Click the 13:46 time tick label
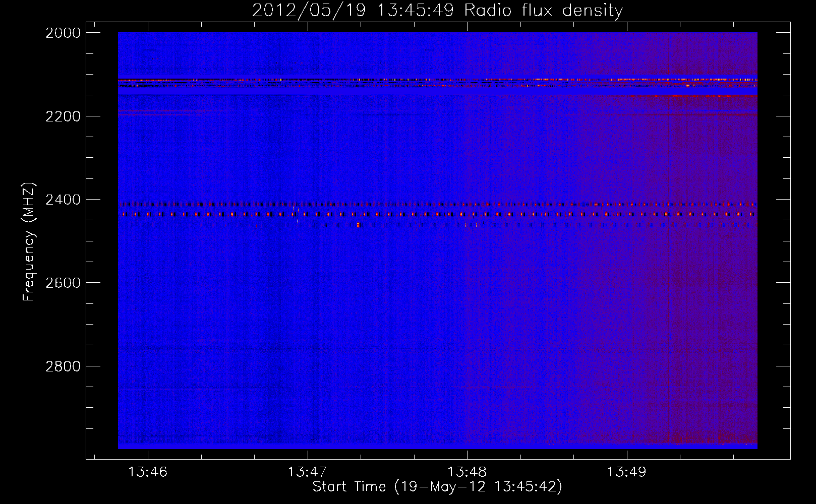Image resolution: width=816 pixels, height=504 pixels. pos(148,472)
